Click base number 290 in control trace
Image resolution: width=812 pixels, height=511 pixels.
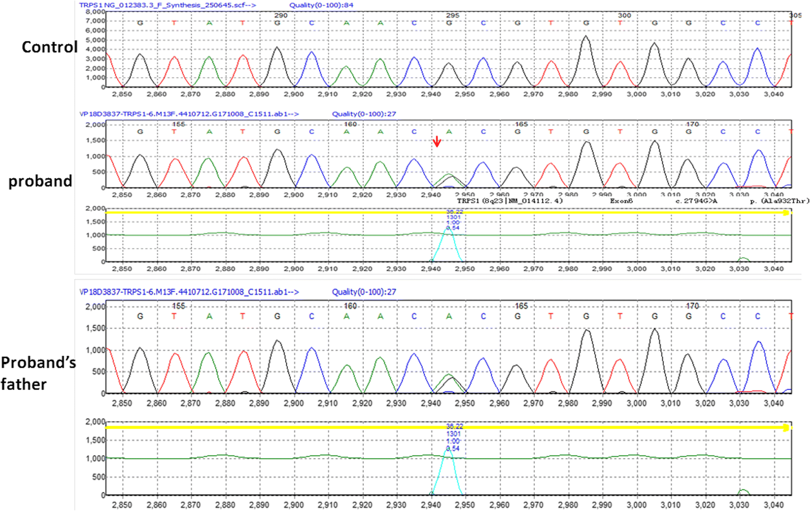(281, 15)
